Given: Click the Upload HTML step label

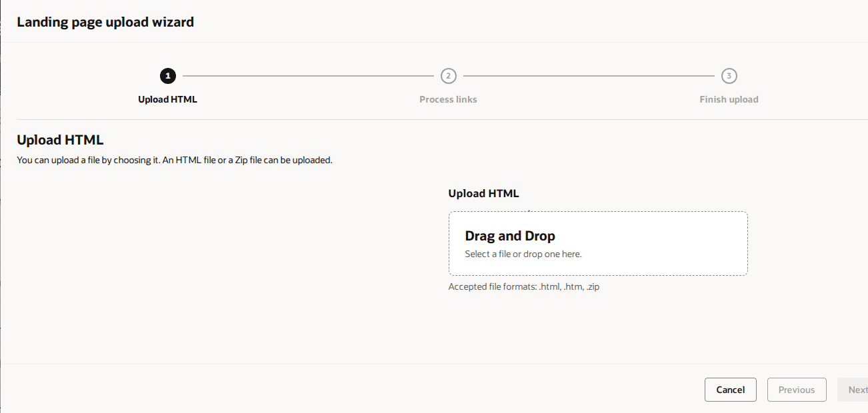Looking at the screenshot, I should click(167, 99).
